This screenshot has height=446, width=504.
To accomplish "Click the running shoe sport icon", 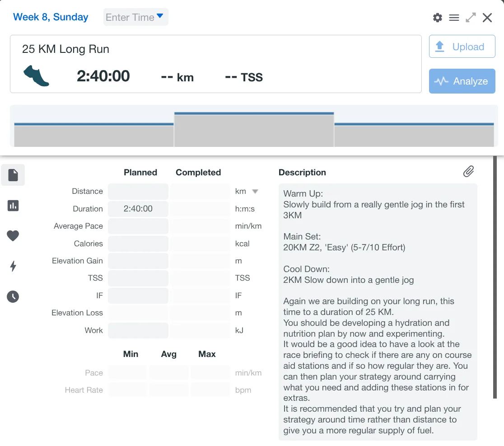I will coord(36,76).
